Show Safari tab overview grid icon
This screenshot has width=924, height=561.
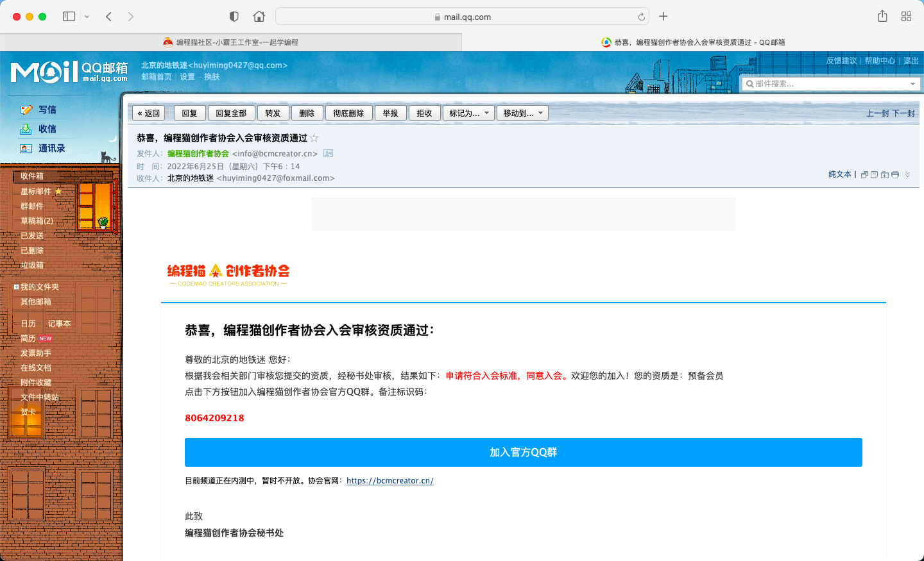tap(906, 17)
